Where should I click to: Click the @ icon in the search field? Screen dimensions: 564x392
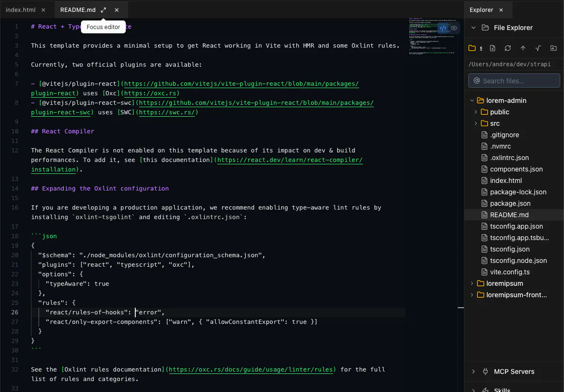pos(477,80)
